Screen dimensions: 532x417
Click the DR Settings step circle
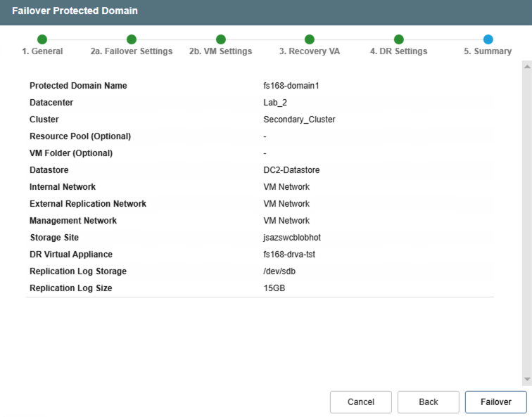point(399,39)
